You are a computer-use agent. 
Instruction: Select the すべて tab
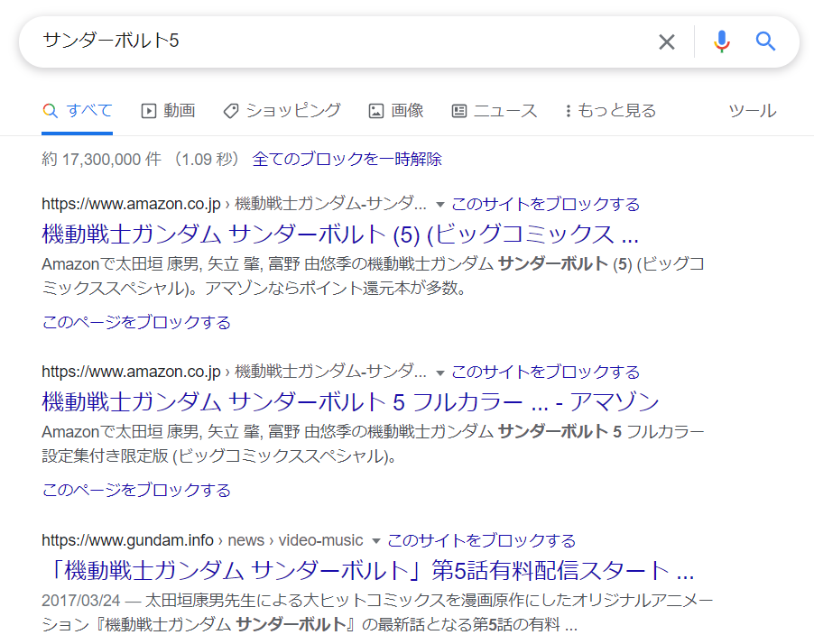click(78, 111)
